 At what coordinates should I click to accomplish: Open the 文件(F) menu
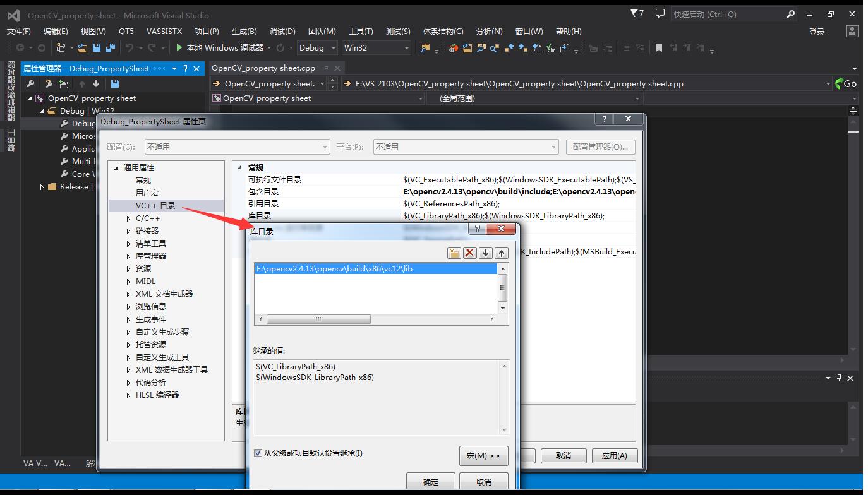point(19,31)
